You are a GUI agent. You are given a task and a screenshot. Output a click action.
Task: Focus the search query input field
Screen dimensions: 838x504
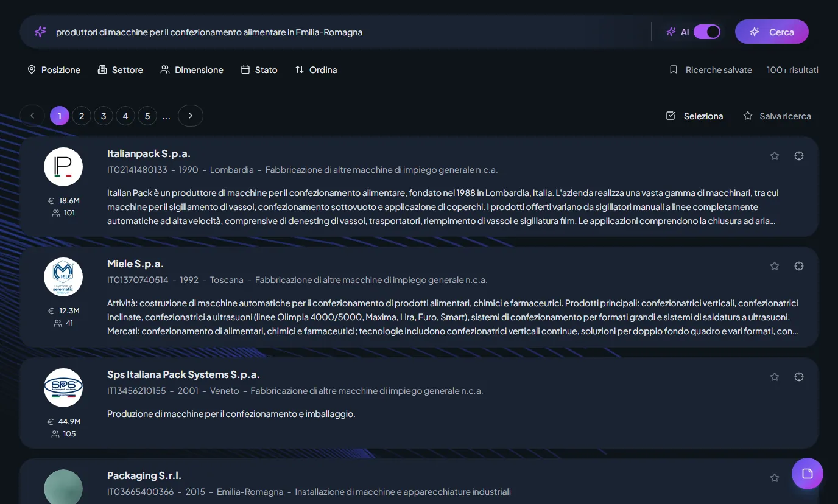(x=350, y=32)
